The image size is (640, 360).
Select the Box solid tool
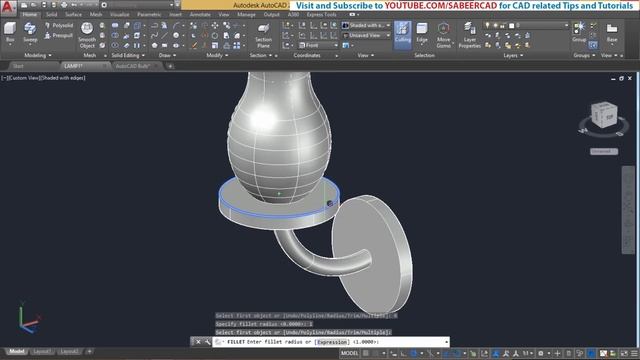coord(10,32)
